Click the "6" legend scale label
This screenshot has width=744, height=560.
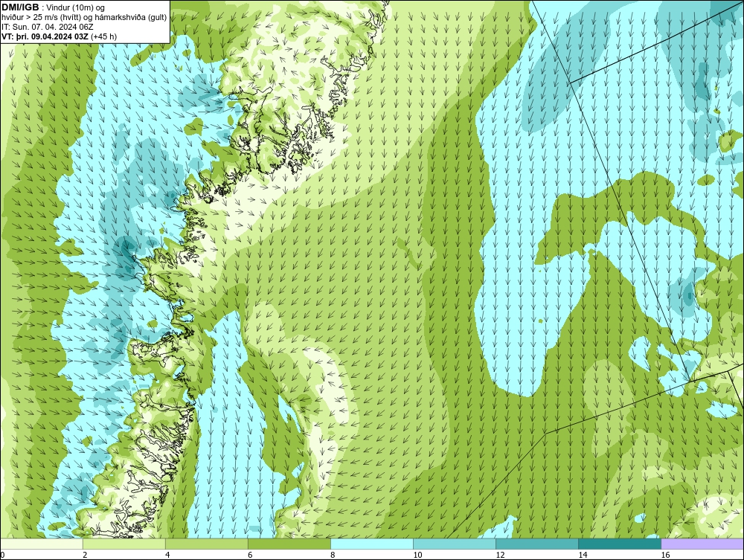click(250, 555)
